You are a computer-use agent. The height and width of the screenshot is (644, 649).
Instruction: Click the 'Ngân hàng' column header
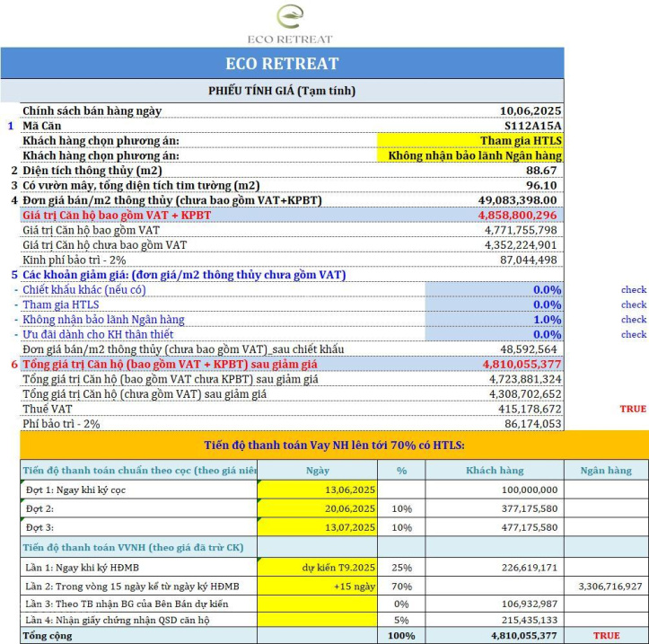(606, 470)
